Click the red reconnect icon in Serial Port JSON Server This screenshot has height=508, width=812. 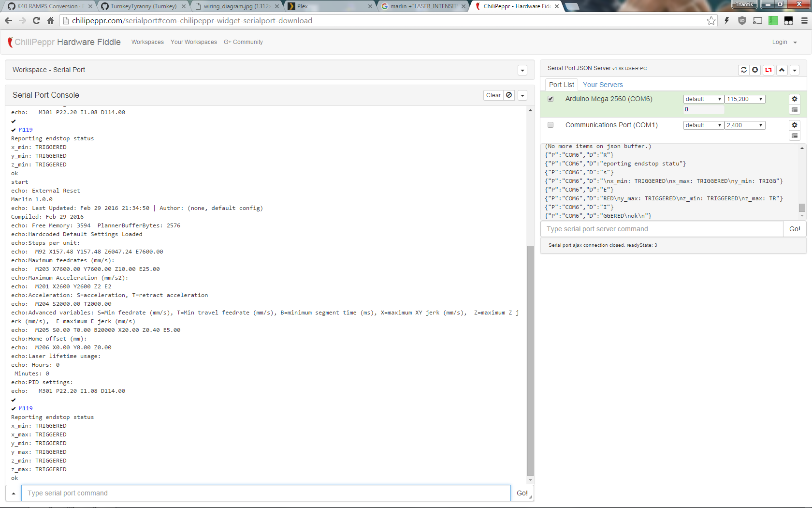tap(768, 70)
